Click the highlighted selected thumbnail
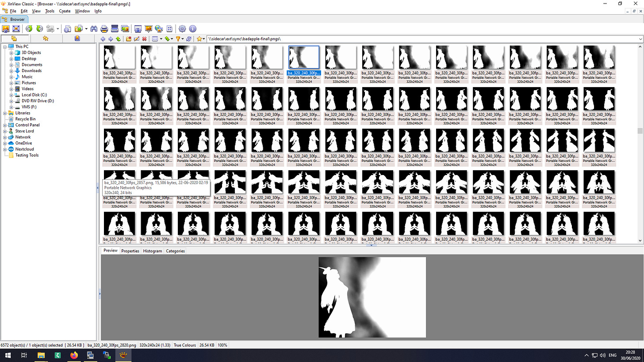This screenshot has width=644, height=362. pyautogui.click(x=303, y=57)
